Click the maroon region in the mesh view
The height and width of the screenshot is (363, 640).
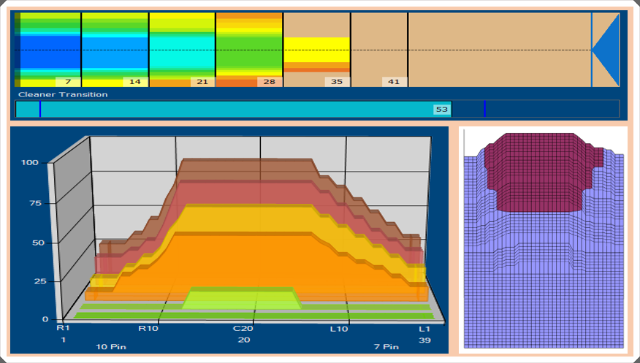539,171
